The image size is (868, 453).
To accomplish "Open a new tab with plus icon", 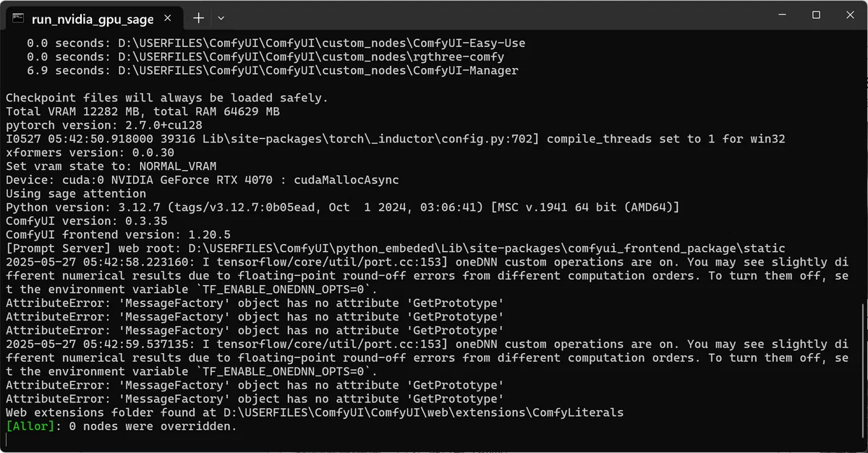I will click(198, 17).
